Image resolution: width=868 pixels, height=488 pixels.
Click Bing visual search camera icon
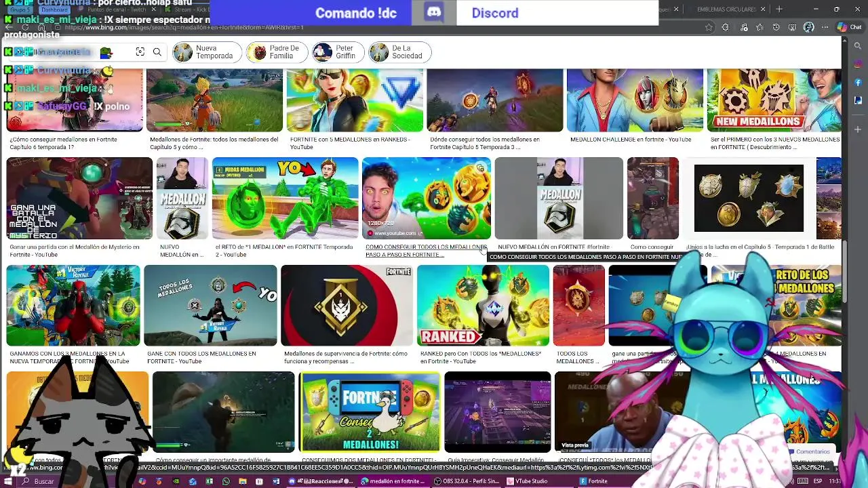coord(140,52)
